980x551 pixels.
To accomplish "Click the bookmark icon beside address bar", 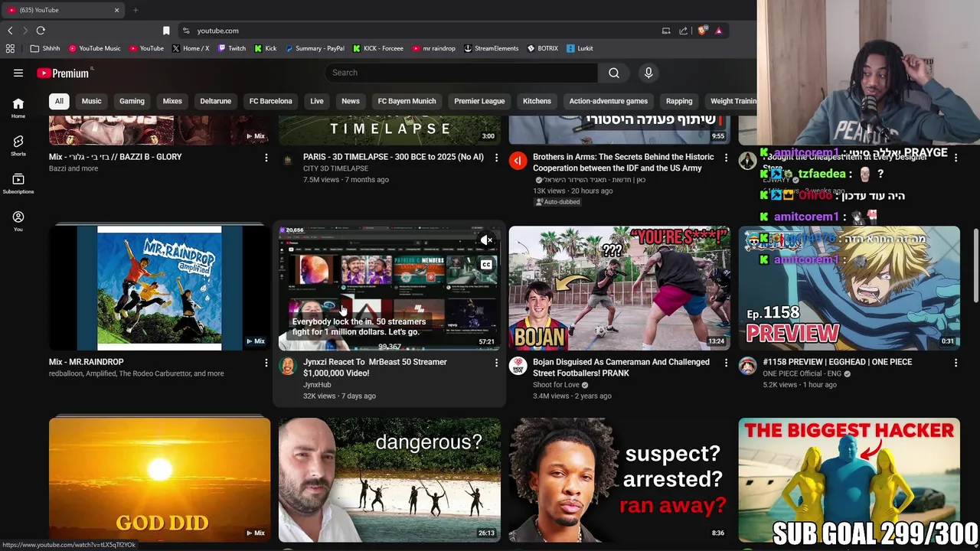I will point(166,31).
